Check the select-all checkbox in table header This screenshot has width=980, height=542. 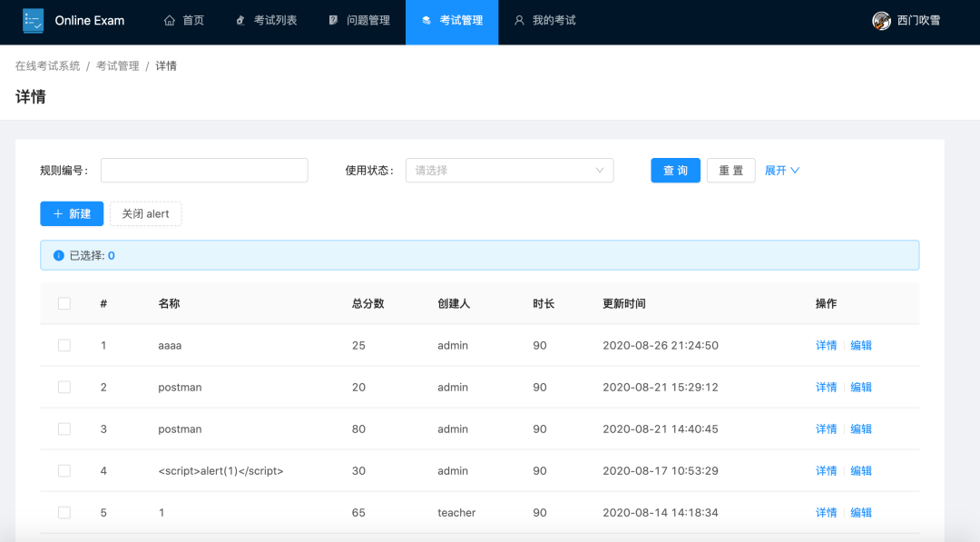[x=64, y=302]
